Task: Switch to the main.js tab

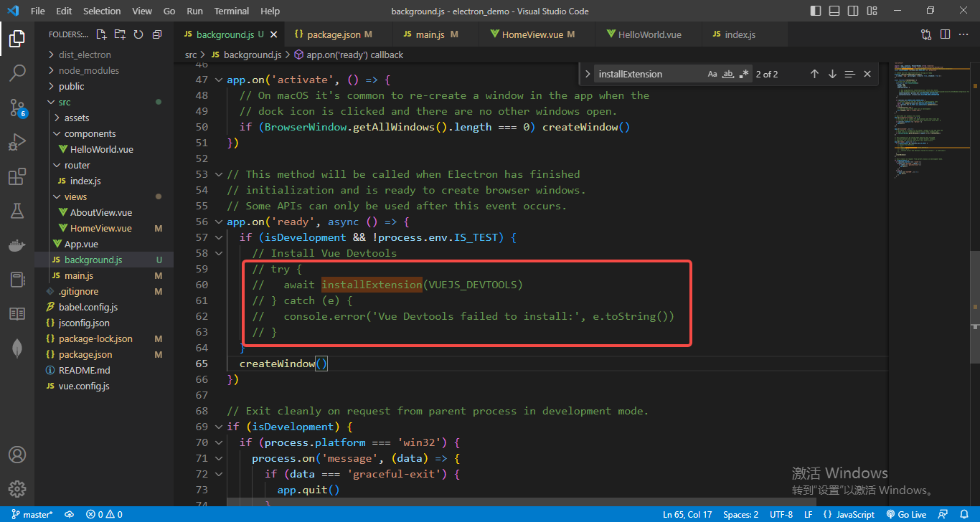Action: click(x=437, y=34)
